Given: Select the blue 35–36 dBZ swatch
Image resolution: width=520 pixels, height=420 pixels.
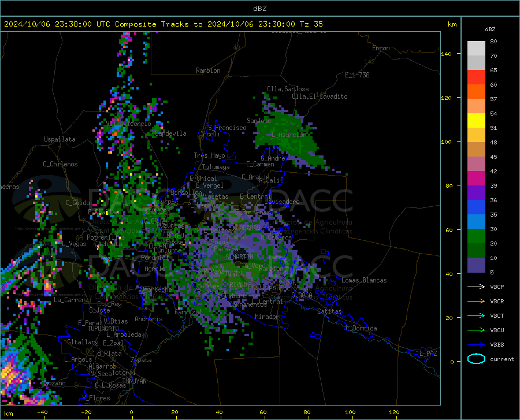Looking at the screenshot, I should point(476,207).
